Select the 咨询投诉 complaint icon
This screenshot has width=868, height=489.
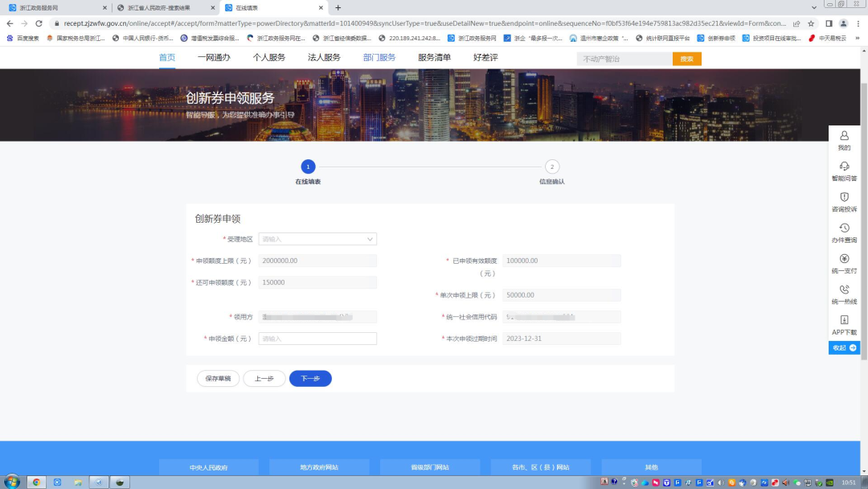(844, 199)
